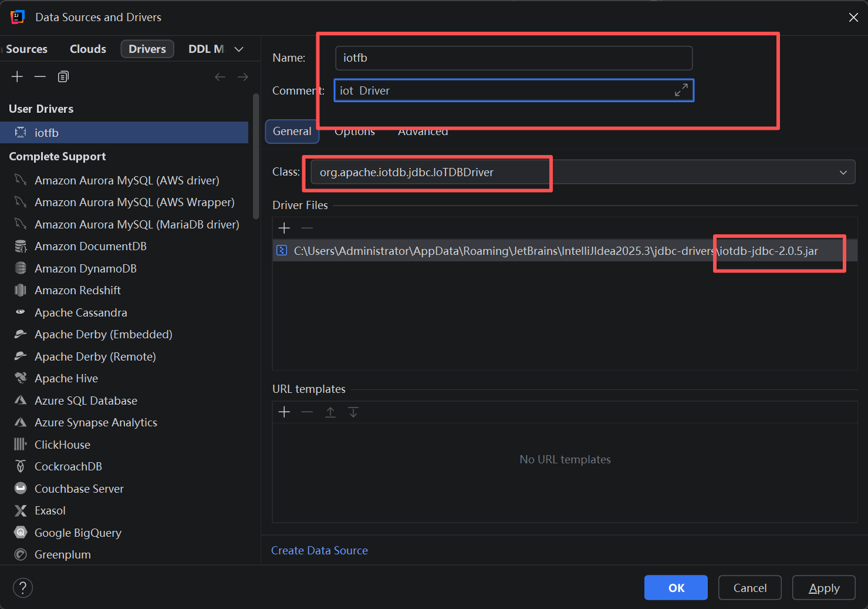
Task: Click Amazon Aurora MySQL (AWS Wrapper) icon
Action: tap(21, 202)
